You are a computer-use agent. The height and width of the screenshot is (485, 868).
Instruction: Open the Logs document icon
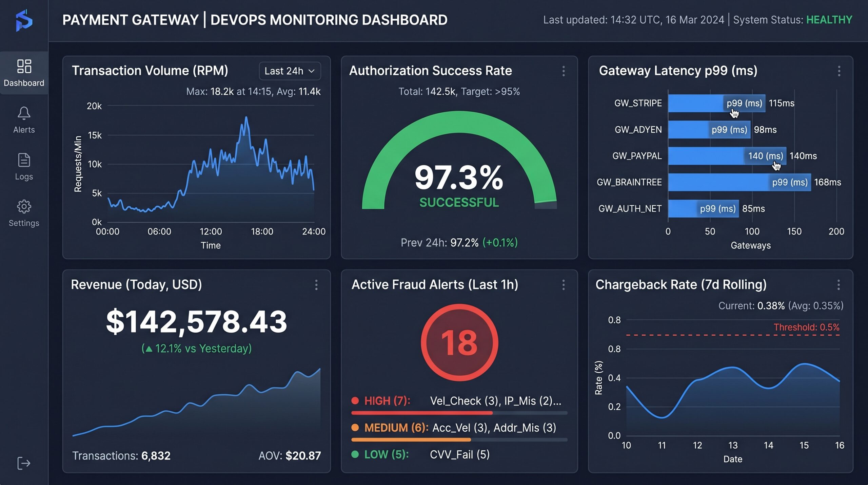tap(24, 160)
